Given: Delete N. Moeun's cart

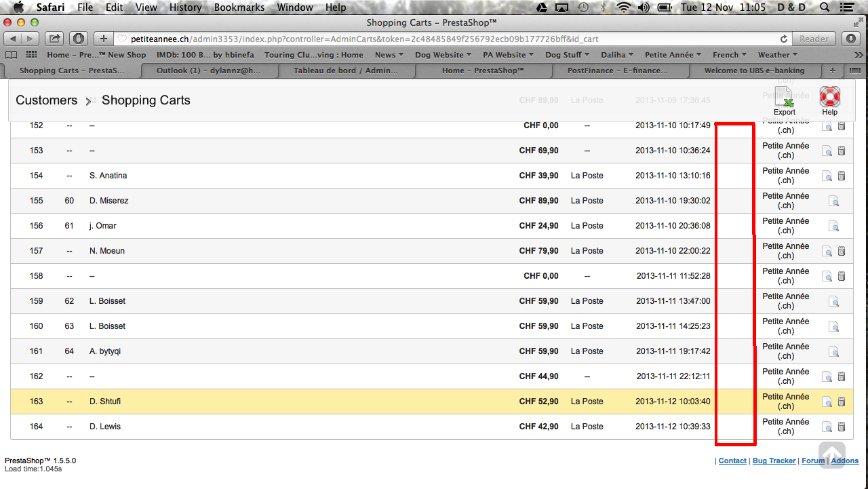Looking at the screenshot, I should coord(842,251).
